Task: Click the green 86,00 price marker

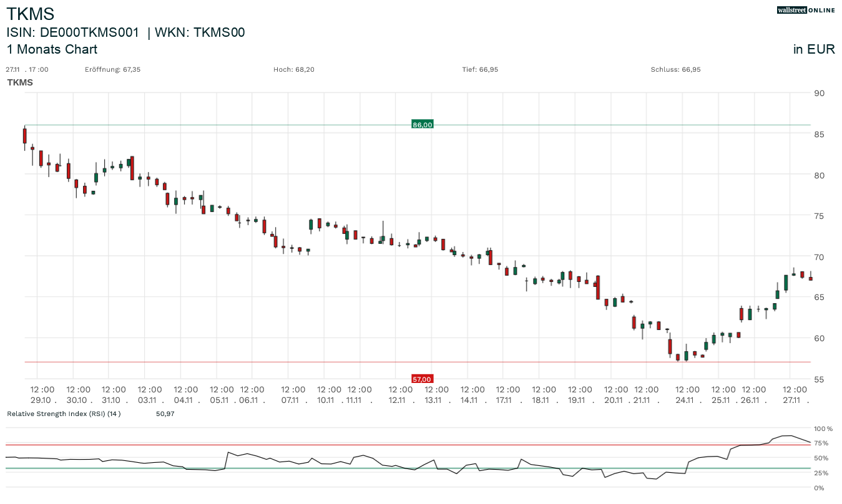Action: (x=422, y=125)
